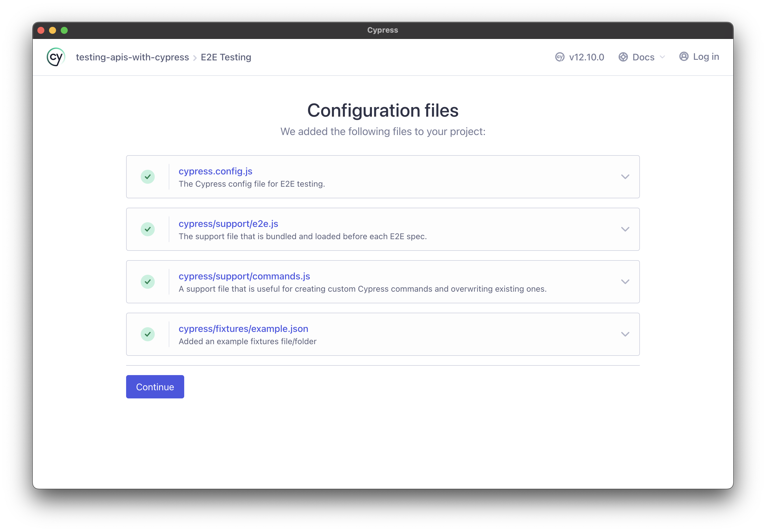Viewport: 766px width, 532px height.
Task: Click the v12.10.0 version label
Action: click(x=586, y=57)
